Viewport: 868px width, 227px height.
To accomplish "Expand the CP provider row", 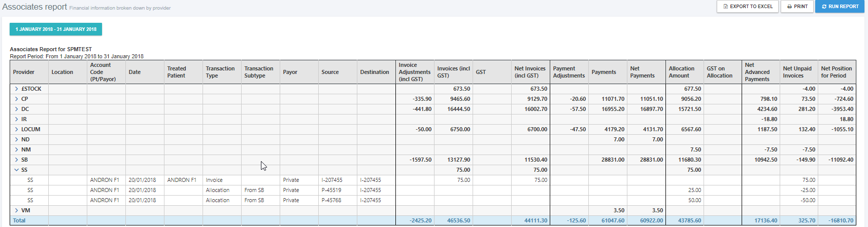I will (x=16, y=99).
